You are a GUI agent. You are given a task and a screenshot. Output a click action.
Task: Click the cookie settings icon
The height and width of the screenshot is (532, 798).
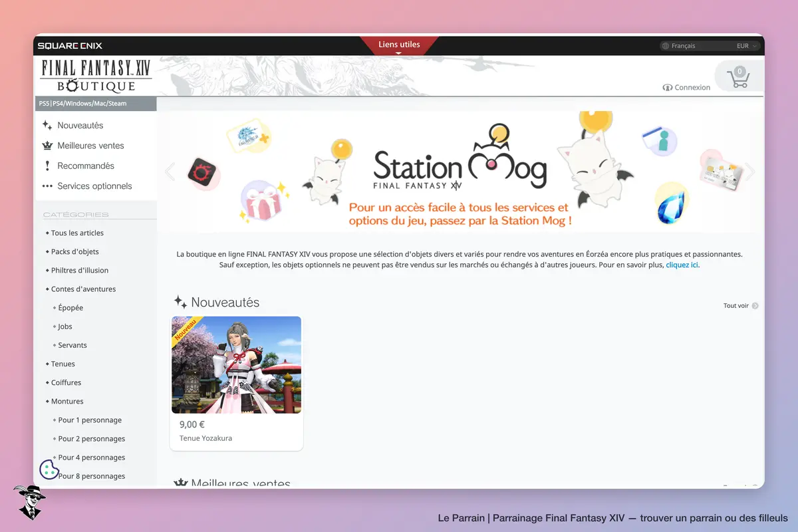click(x=49, y=469)
